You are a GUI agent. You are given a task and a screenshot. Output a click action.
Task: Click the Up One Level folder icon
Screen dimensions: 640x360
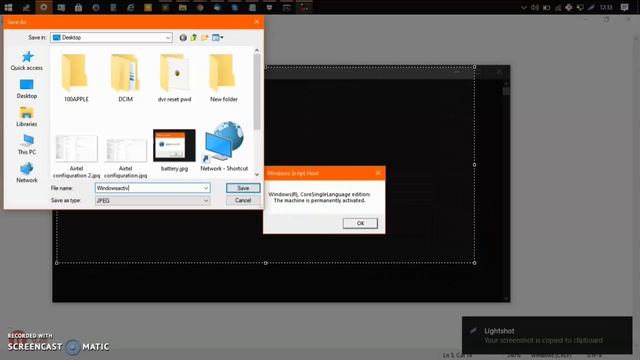(x=193, y=38)
